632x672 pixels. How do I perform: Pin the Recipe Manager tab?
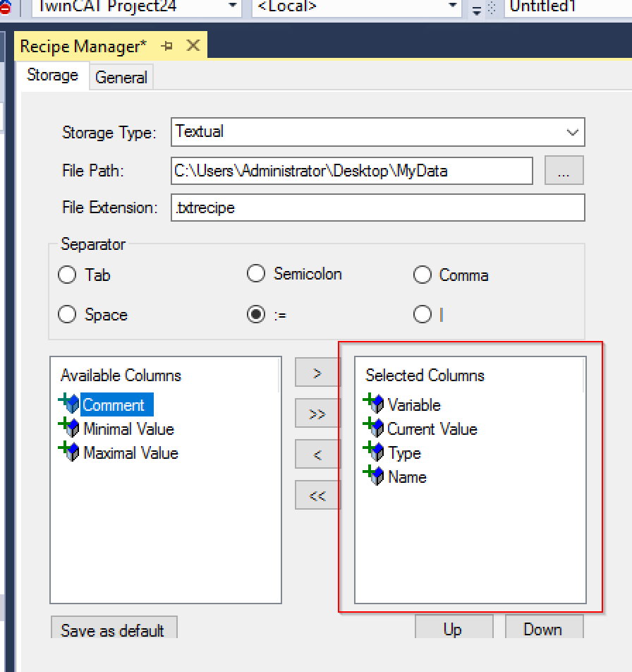point(166,45)
